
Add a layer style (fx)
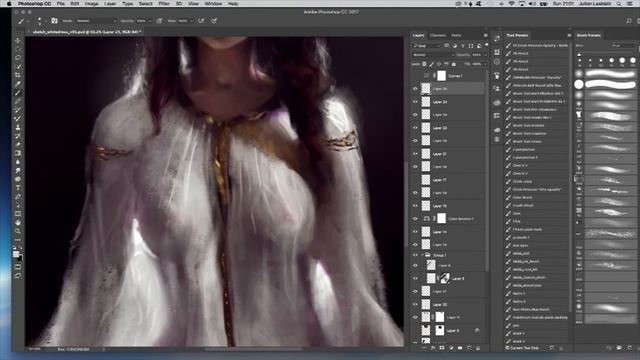pyautogui.click(x=433, y=348)
